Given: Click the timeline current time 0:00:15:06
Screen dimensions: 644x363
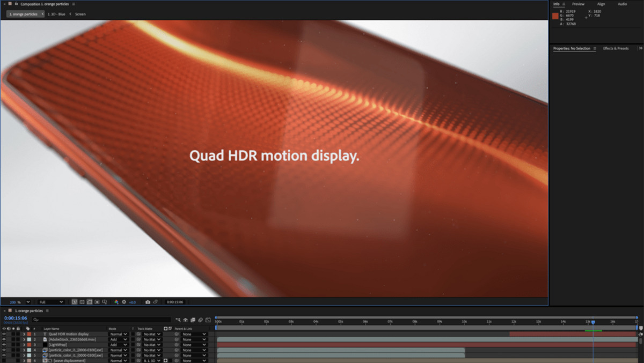Looking at the screenshot, I should 16,318.
